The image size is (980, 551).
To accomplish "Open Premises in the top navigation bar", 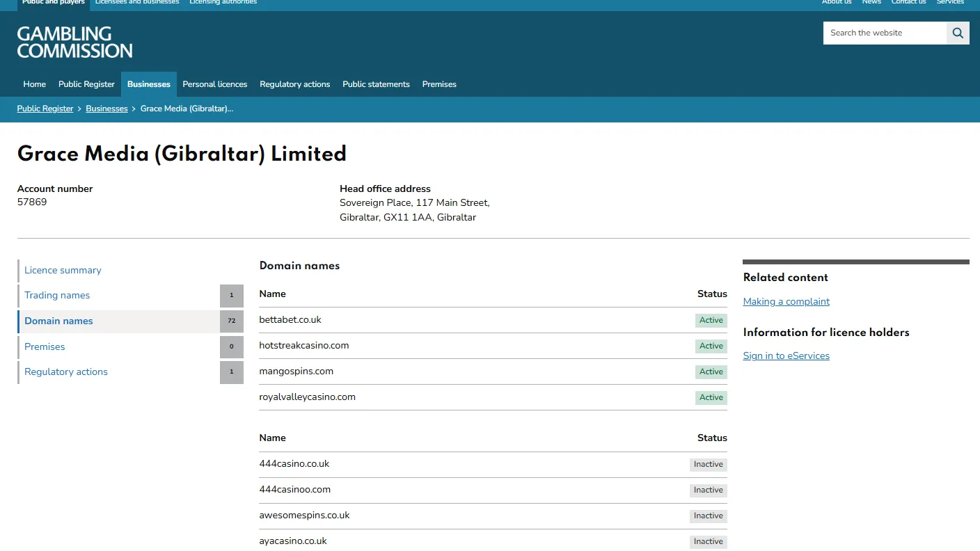I will click(439, 84).
